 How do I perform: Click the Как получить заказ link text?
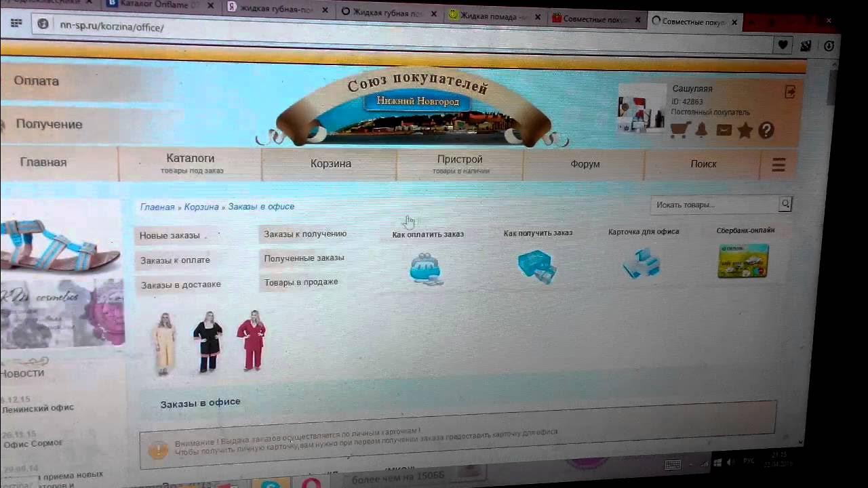(x=538, y=232)
